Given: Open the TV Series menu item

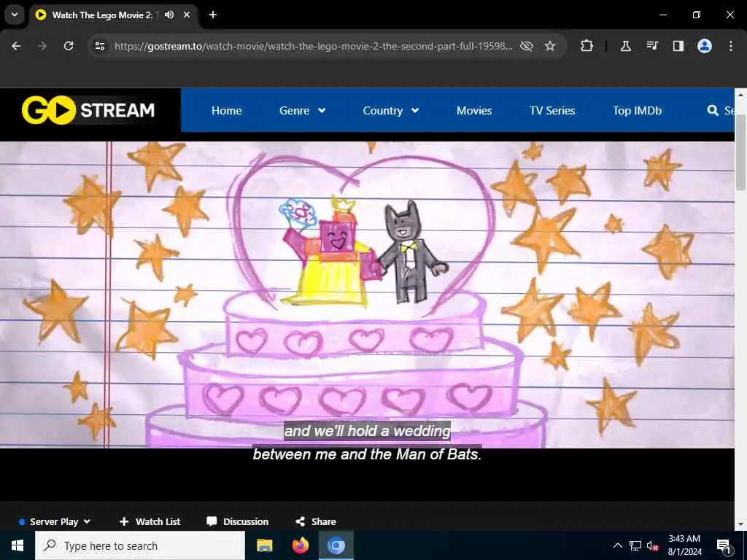Looking at the screenshot, I should tap(552, 111).
